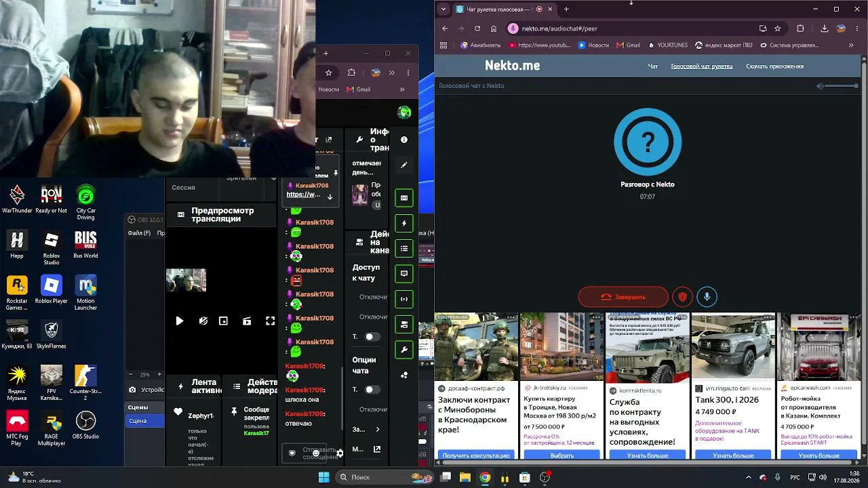The width and height of the screenshot is (868, 488).
Task: Click Узнать больше on Tank 300 ad
Action: (733, 455)
